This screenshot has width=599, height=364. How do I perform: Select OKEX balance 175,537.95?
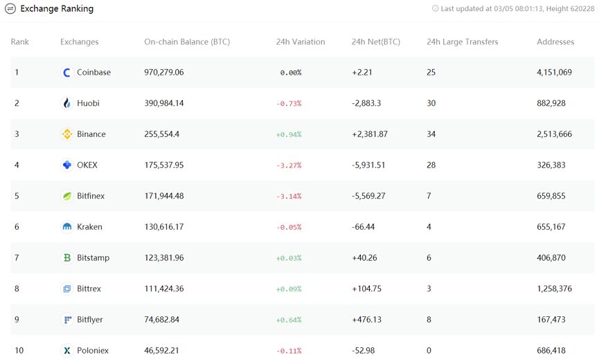[x=164, y=165]
